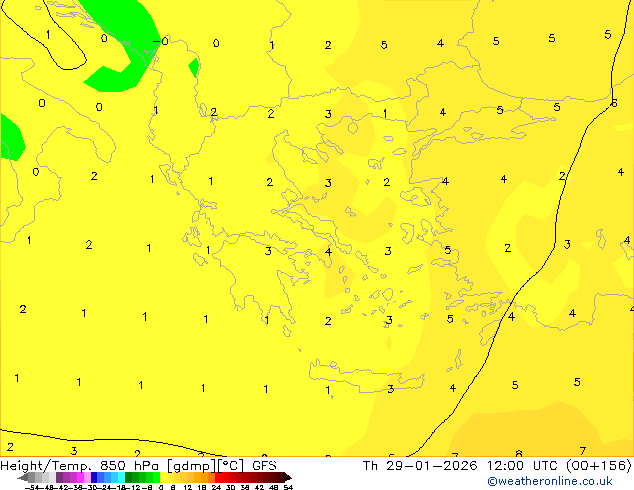Viewport: 634px width, 490px height.
Task: Click the '-54' label at the legend's left end
Action: (32, 488)
